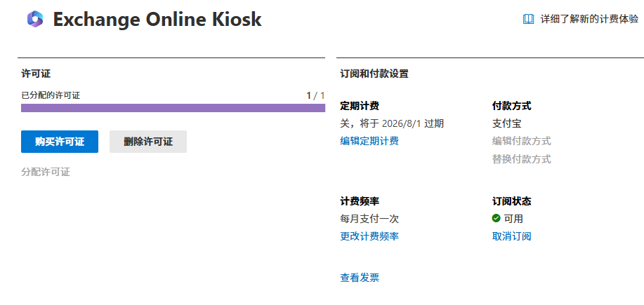Viewport: 644px width, 305px height.
Task: Open the 更改计费频率 link
Action: (x=369, y=236)
